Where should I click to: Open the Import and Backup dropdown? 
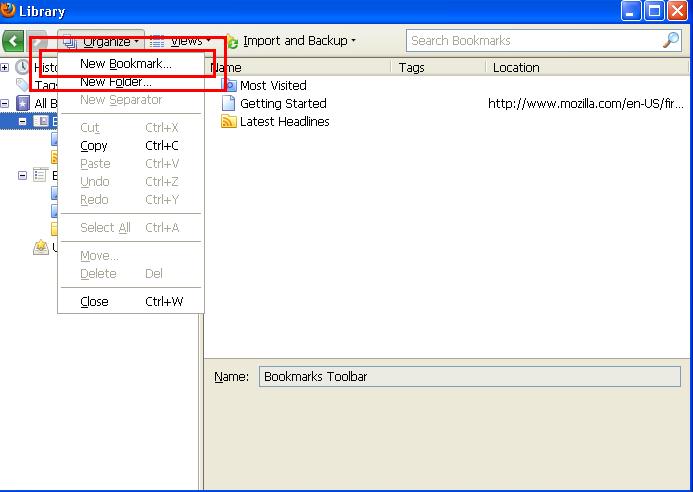(x=291, y=41)
